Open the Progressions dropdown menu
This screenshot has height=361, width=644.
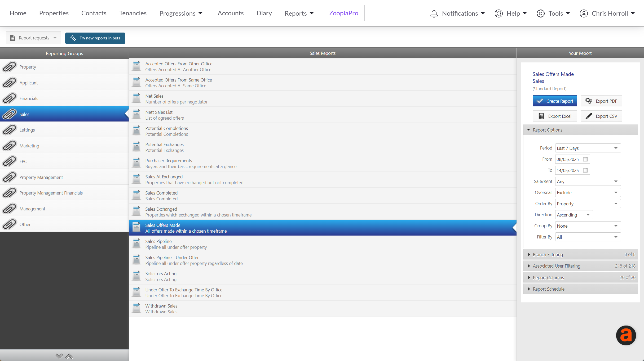coord(181,13)
